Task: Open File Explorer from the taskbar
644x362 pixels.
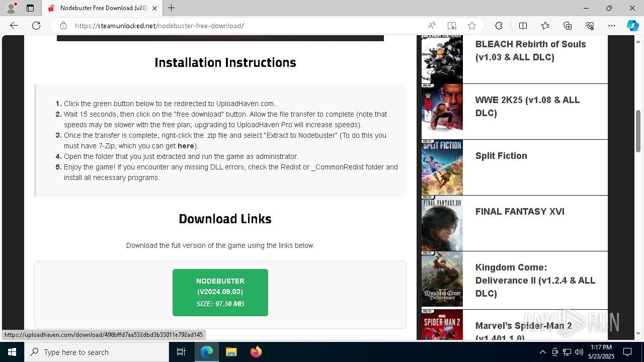Action: [231, 352]
